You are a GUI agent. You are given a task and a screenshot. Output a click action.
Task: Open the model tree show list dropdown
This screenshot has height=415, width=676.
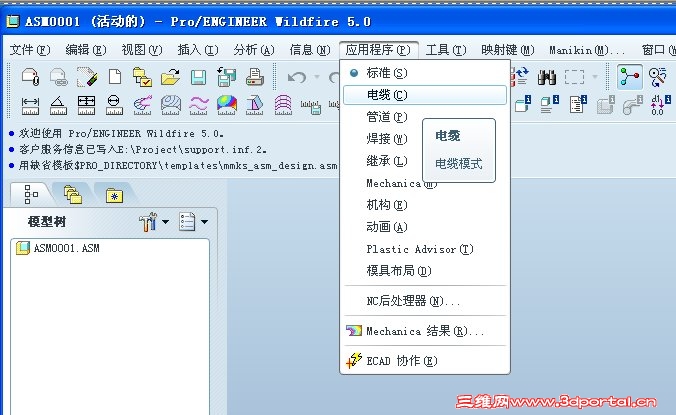[x=194, y=222]
